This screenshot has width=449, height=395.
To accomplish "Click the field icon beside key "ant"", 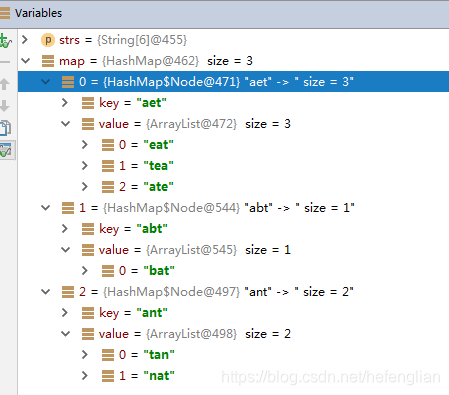I will click(88, 313).
